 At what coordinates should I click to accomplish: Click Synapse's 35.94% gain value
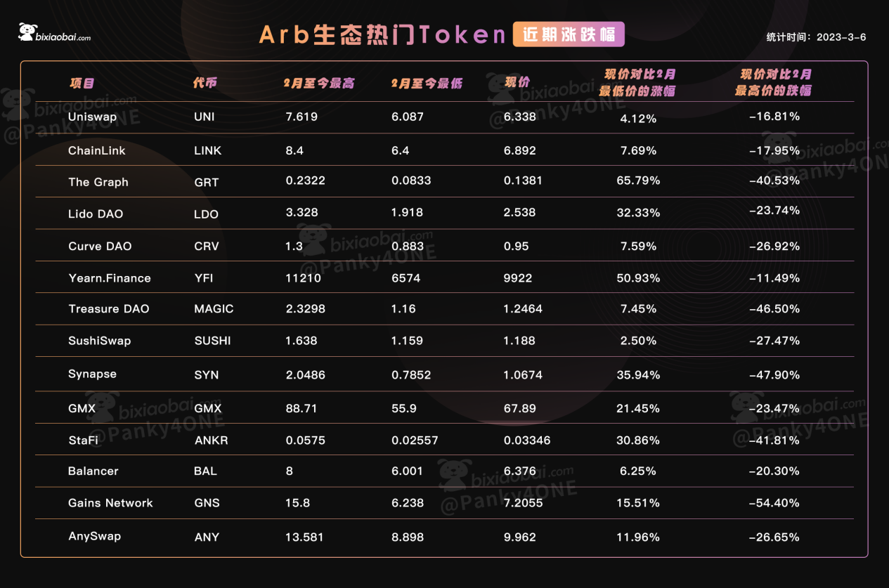pos(638,375)
